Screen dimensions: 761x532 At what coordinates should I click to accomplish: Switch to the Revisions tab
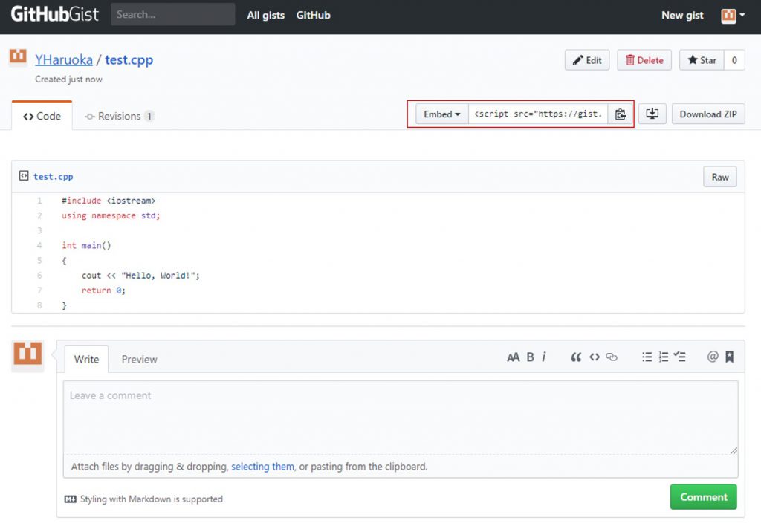119,117
